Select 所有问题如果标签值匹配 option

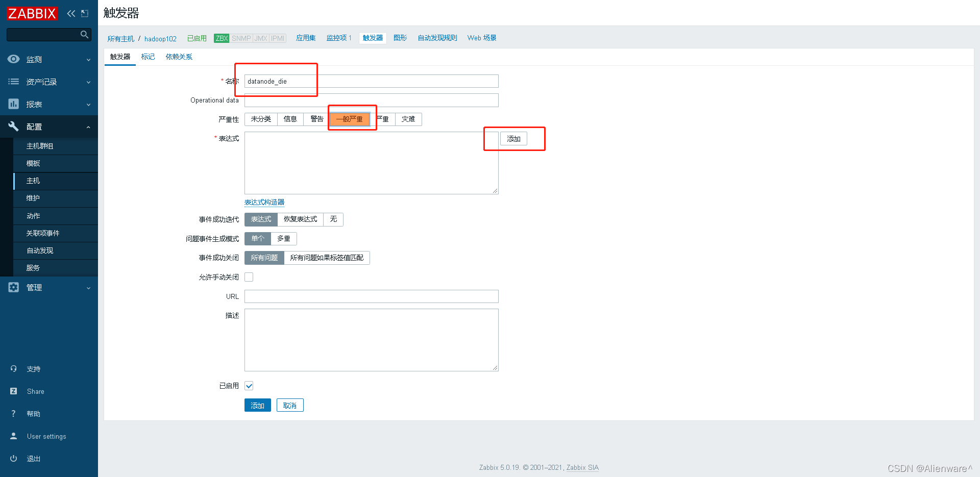pos(327,258)
